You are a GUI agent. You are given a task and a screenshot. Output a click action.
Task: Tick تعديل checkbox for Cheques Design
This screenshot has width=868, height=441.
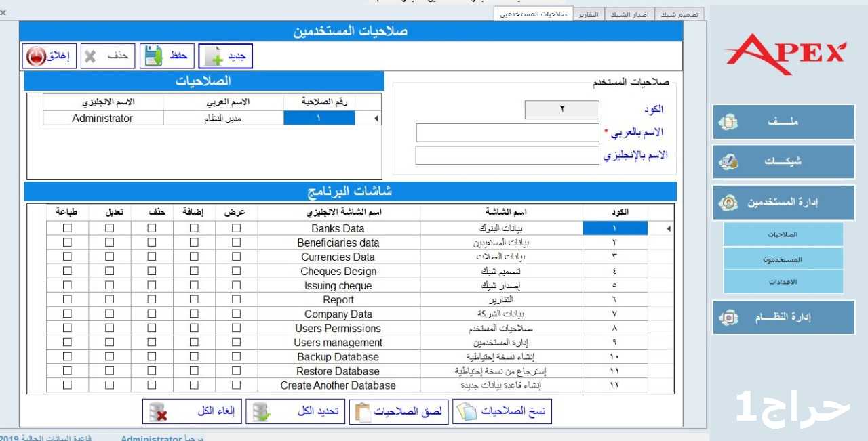point(109,271)
